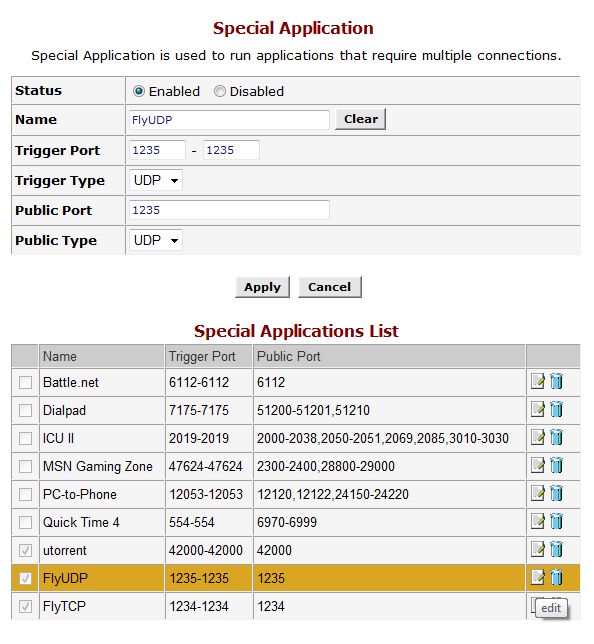
Task: Edit the PC-to-Phone entry
Action: click(x=537, y=493)
